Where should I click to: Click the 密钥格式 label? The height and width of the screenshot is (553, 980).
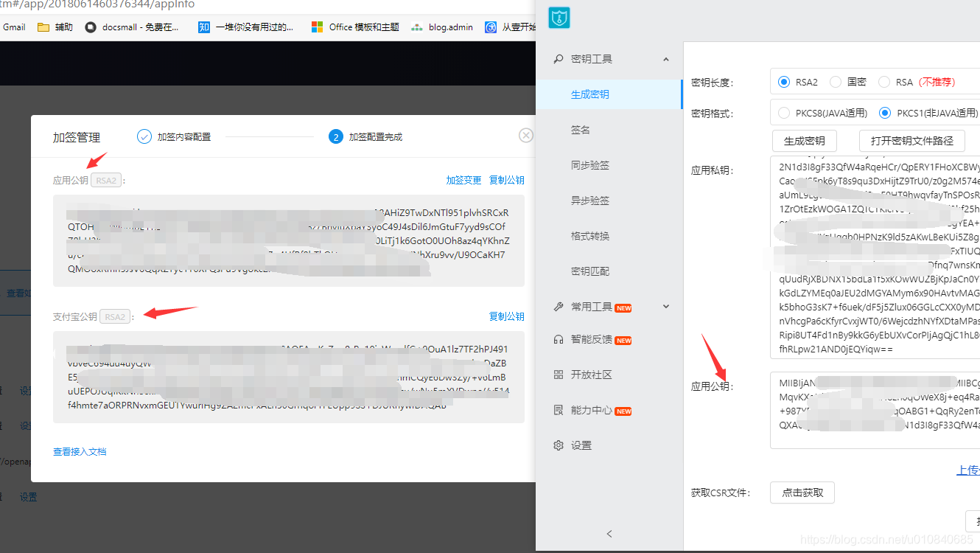pos(713,114)
